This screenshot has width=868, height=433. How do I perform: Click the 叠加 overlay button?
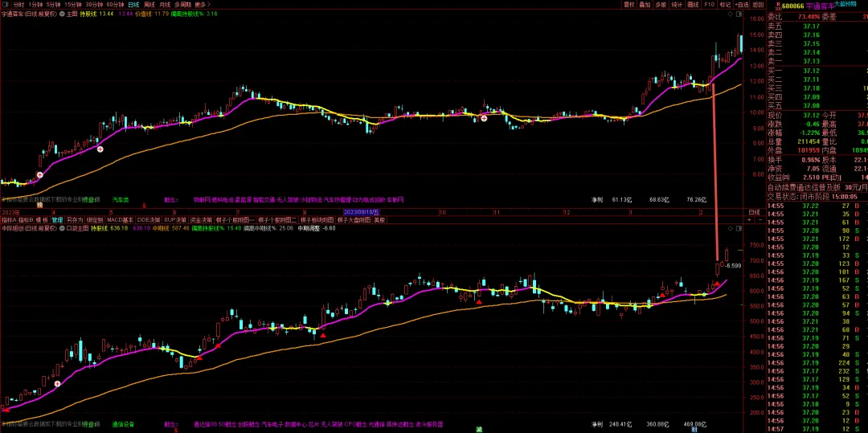pyautogui.click(x=645, y=5)
